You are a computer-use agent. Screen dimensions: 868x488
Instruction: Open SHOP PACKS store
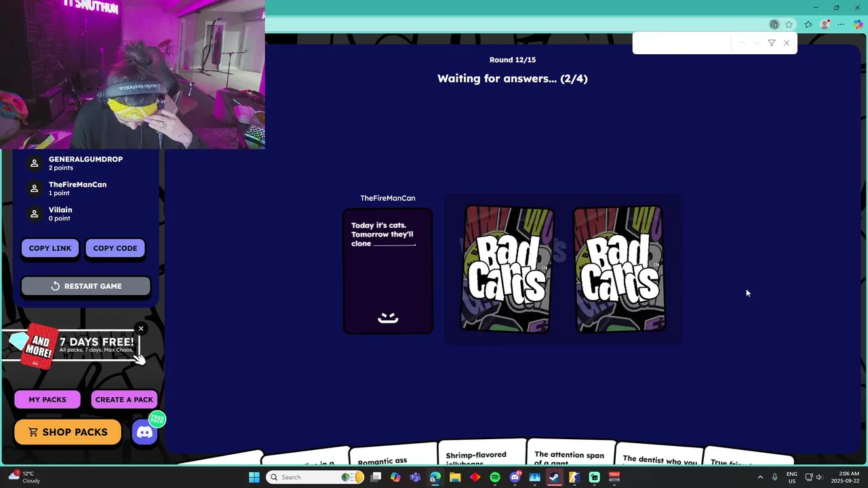coord(68,432)
